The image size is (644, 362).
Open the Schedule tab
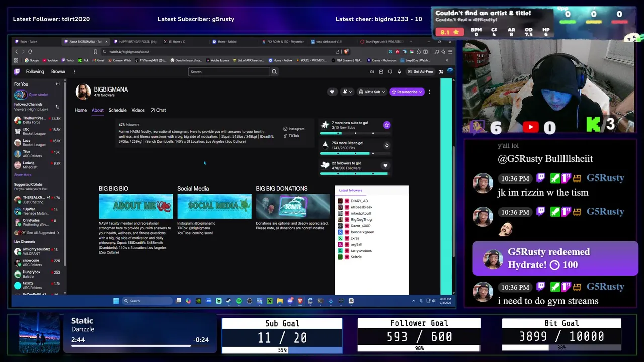click(x=117, y=110)
